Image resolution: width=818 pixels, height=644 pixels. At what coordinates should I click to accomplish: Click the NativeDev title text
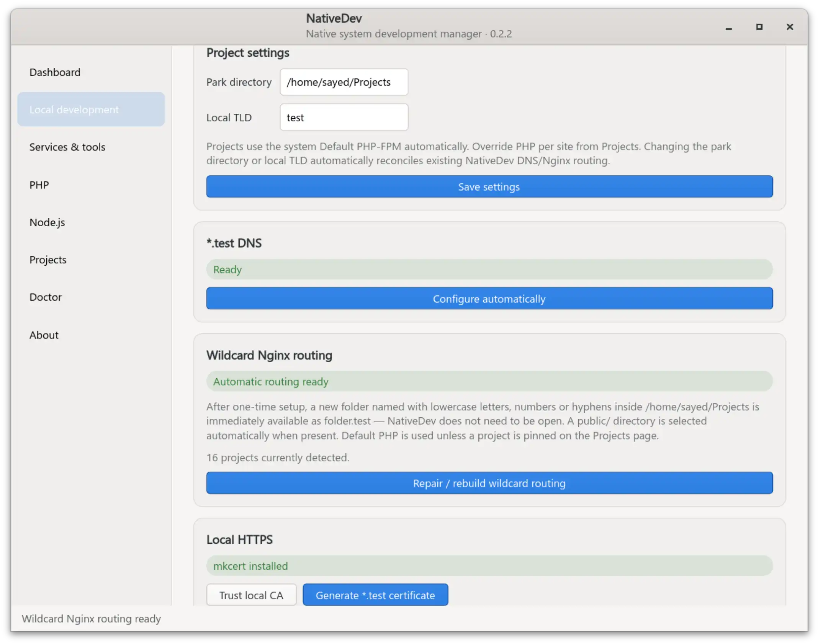[334, 18]
